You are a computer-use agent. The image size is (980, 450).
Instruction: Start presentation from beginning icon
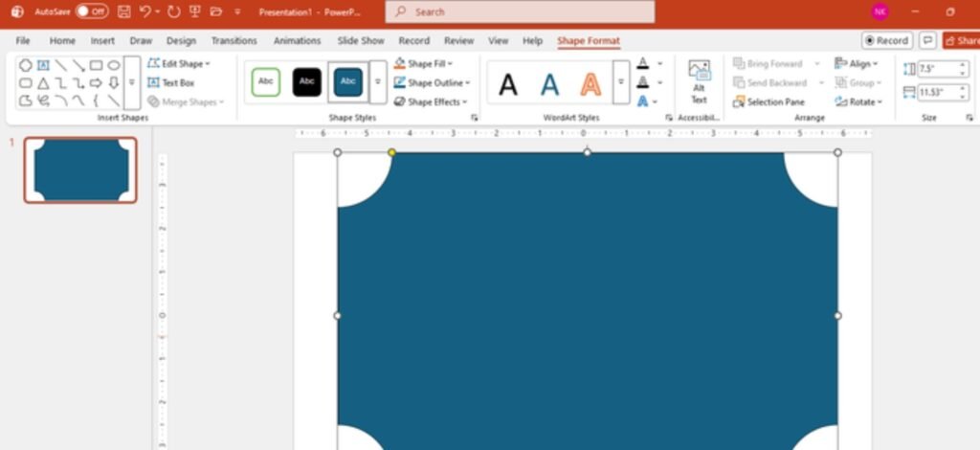194,11
